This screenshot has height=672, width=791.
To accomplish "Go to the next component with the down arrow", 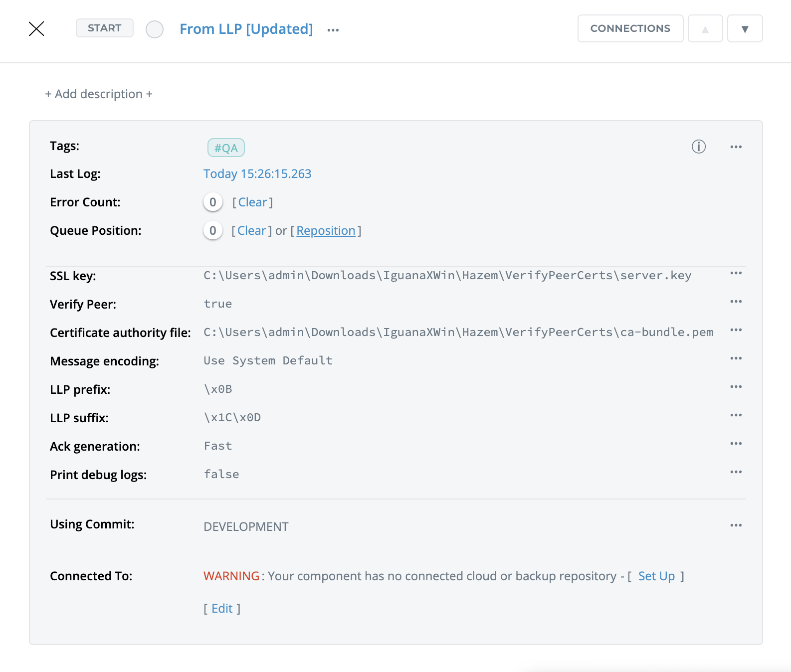I will click(745, 29).
